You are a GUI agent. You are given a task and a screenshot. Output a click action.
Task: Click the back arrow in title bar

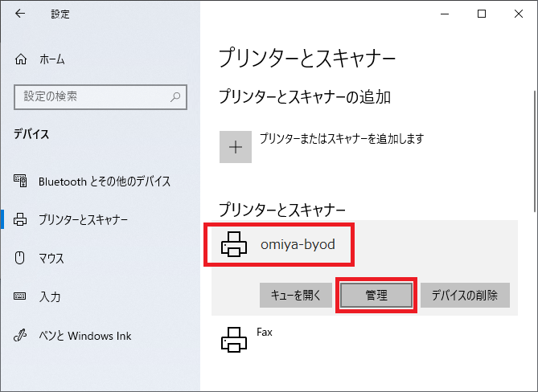coord(19,14)
